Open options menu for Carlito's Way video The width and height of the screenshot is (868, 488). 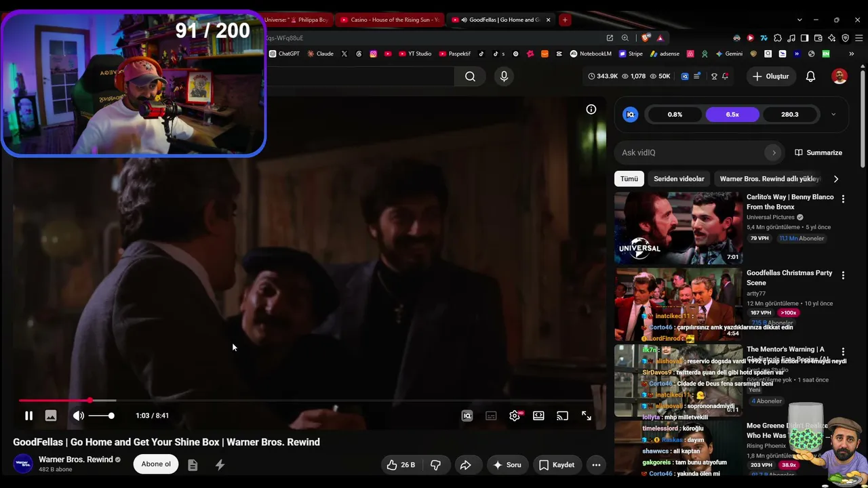[x=843, y=199]
